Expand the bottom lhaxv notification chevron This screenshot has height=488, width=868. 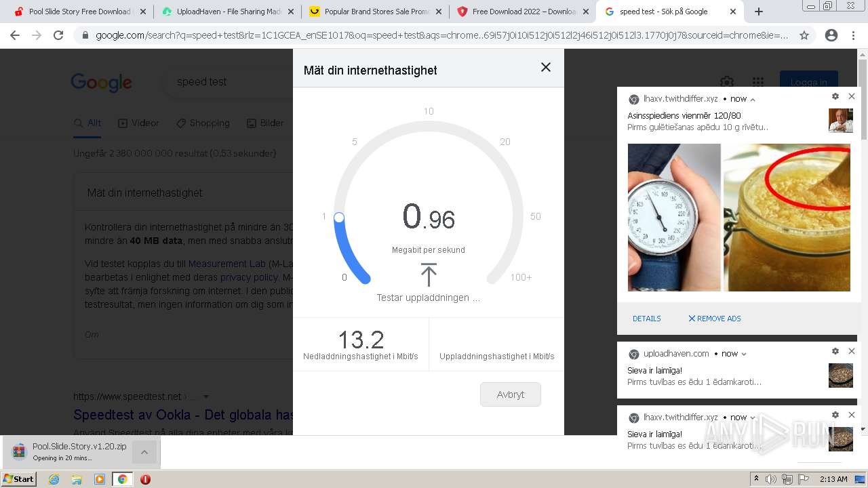753,418
